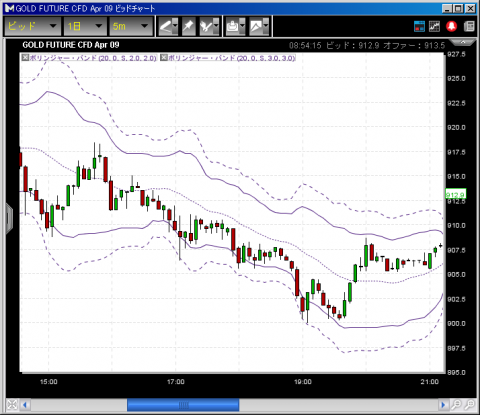Screen dimensions: 480x415
Task: Collapse the chart header panel arrow
Action: 463,42
